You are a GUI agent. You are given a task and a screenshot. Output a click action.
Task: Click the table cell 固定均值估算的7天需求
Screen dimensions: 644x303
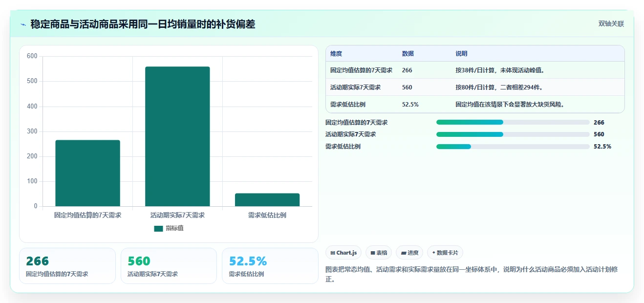[x=361, y=70]
